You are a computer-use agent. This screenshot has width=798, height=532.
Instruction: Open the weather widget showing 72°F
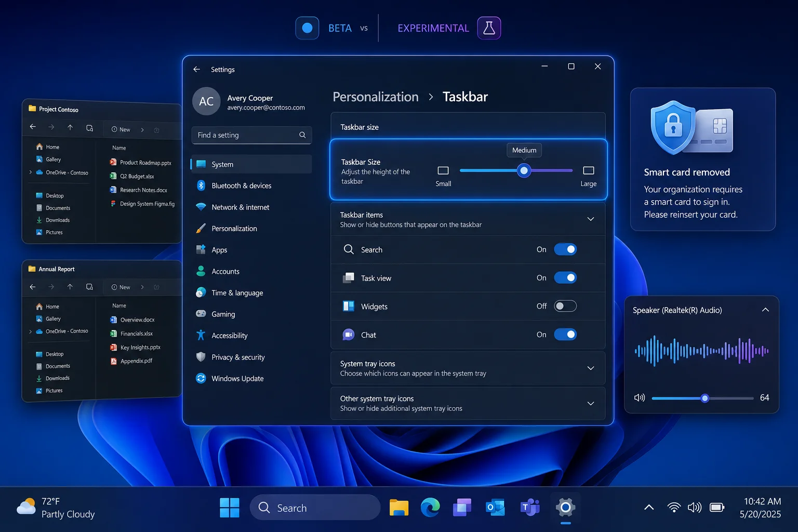(x=56, y=508)
